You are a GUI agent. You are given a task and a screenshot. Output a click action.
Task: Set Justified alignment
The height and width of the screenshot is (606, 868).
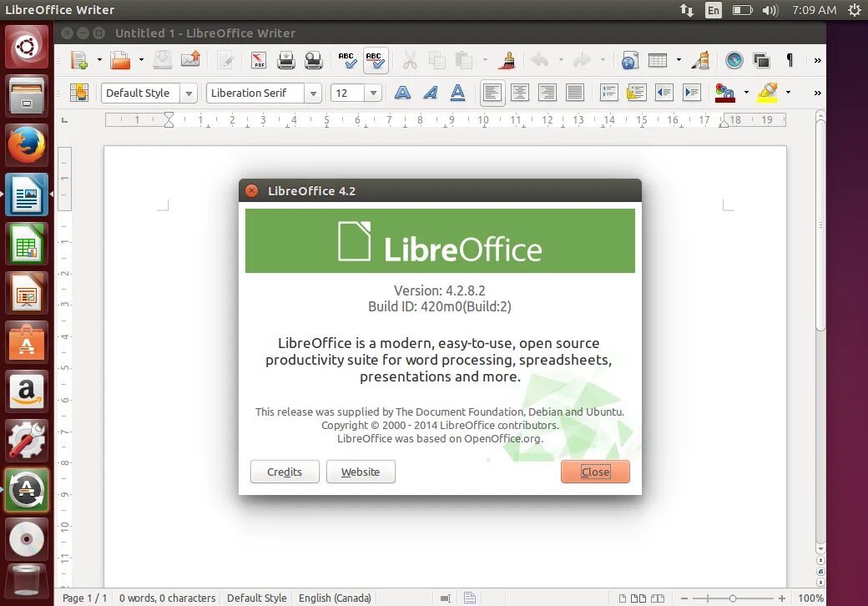[x=575, y=93]
